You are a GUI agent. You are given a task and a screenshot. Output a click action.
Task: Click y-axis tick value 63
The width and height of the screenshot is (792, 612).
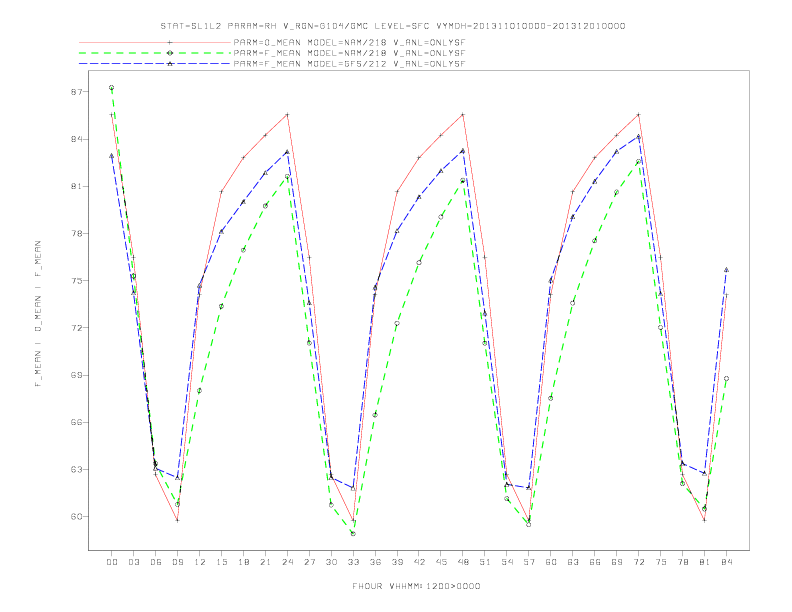point(76,469)
